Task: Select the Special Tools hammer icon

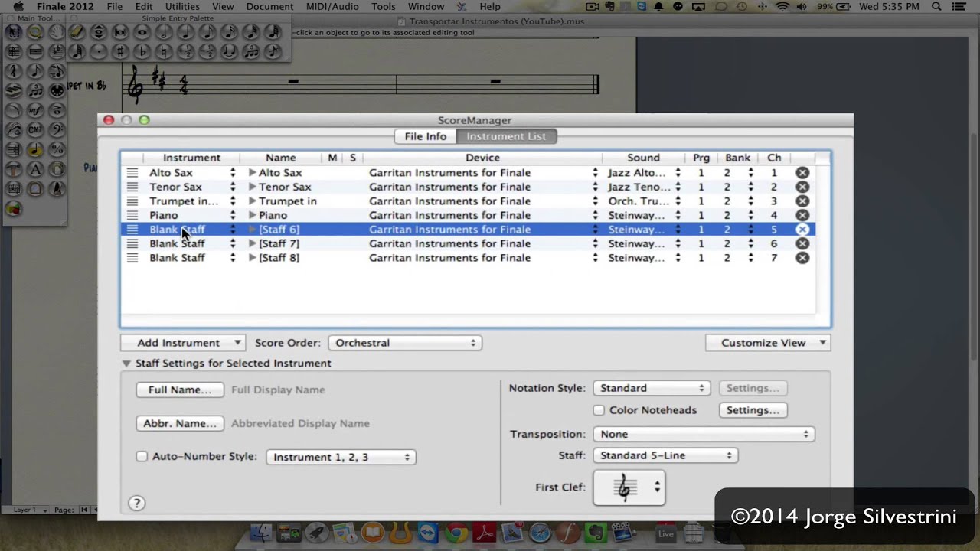Action: [x=14, y=169]
